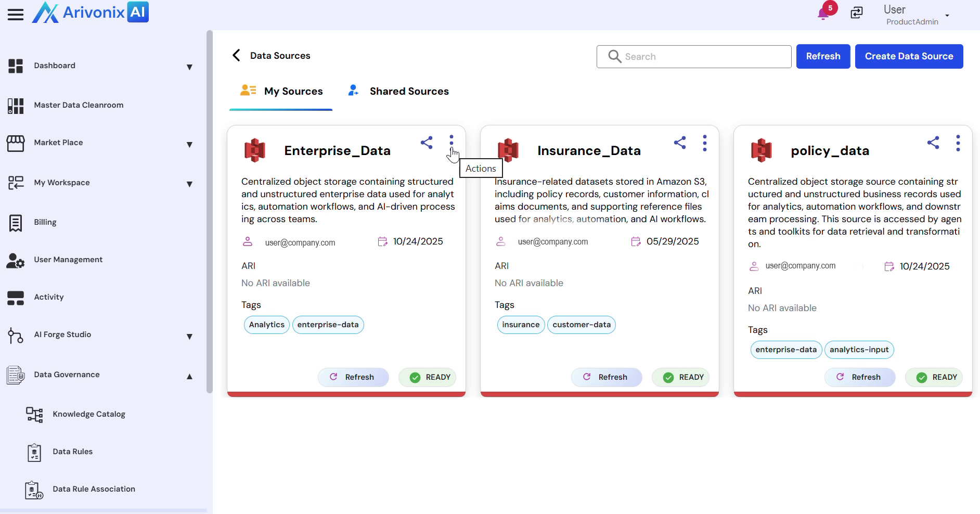Click the Create Data Source button
The width and height of the screenshot is (980, 514).
(909, 56)
